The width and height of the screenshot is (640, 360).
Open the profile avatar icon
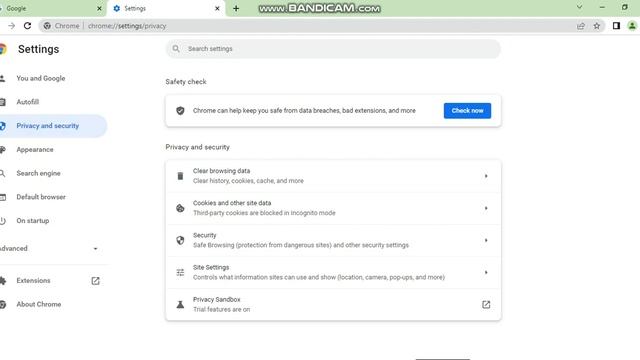click(632, 26)
